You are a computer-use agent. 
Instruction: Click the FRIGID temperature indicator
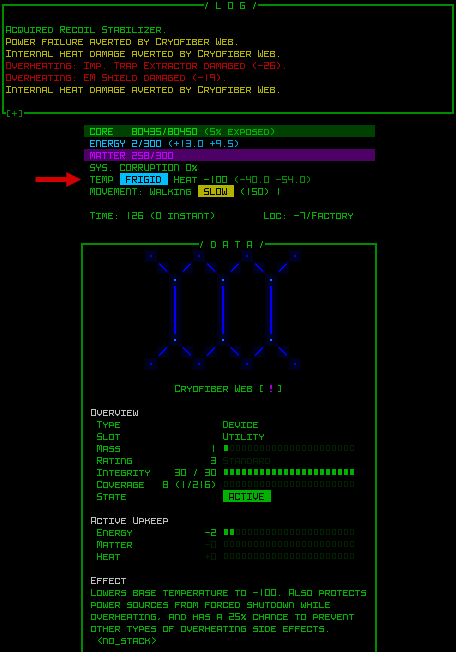pyautogui.click(x=144, y=180)
